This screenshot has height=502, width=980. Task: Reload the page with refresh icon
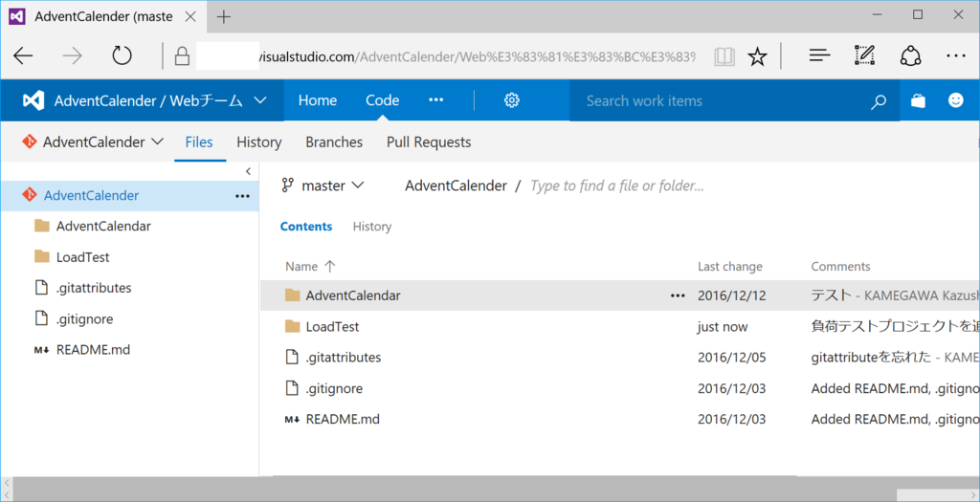pyautogui.click(x=122, y=56)
